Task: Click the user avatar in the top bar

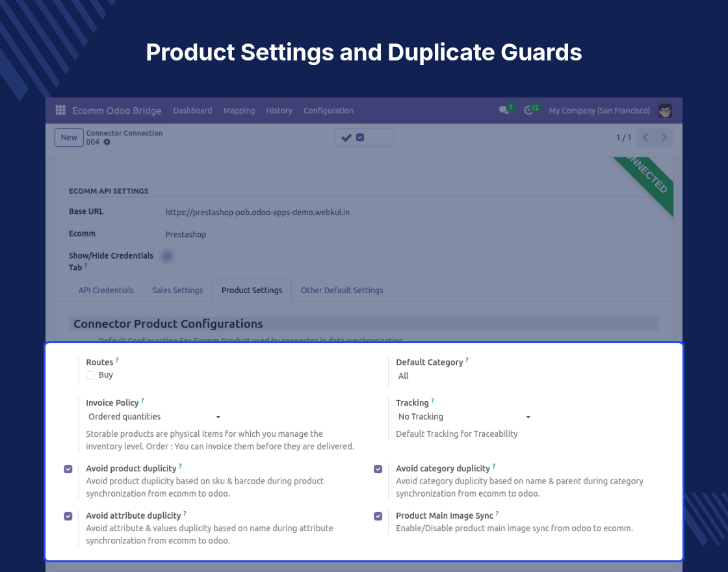Action: click(665, 110)
